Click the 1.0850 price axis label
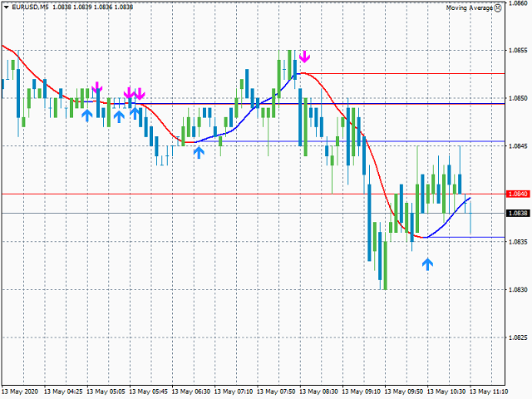532x399 pixels. [x=518, y=98]
